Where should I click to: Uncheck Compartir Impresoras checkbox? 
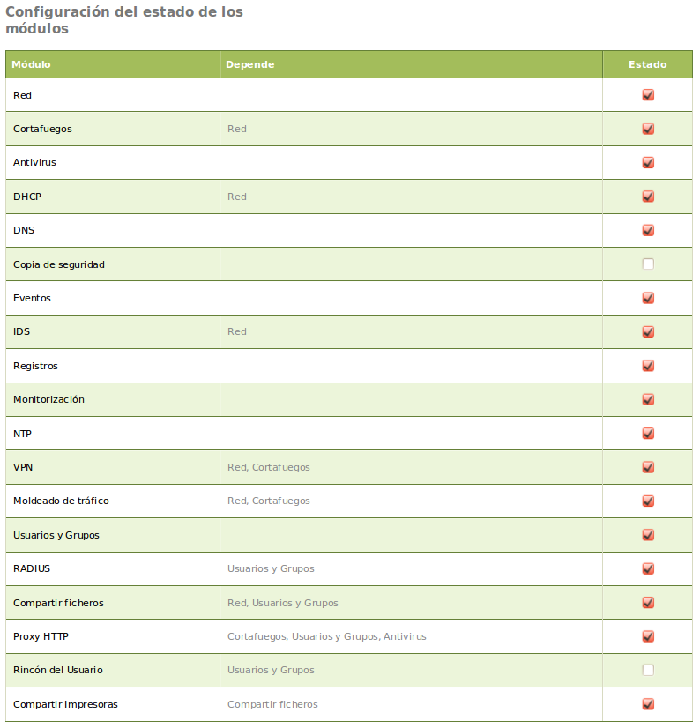coord(648,704)
